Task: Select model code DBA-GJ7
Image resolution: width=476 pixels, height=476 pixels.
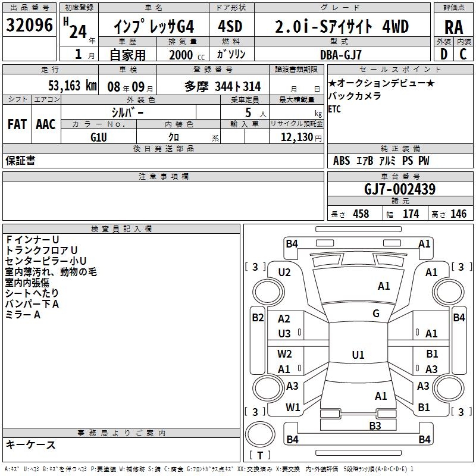Action: [341, 55]
